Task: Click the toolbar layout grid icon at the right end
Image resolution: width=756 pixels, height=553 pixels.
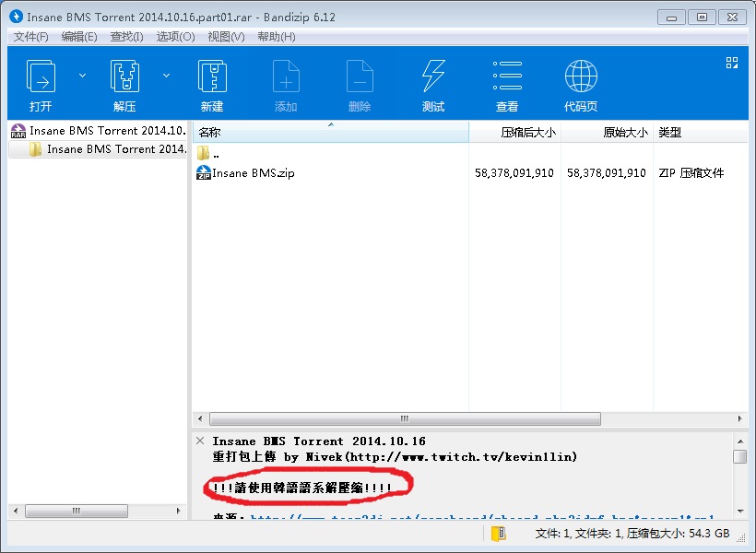Action: (x=732, y=63)
